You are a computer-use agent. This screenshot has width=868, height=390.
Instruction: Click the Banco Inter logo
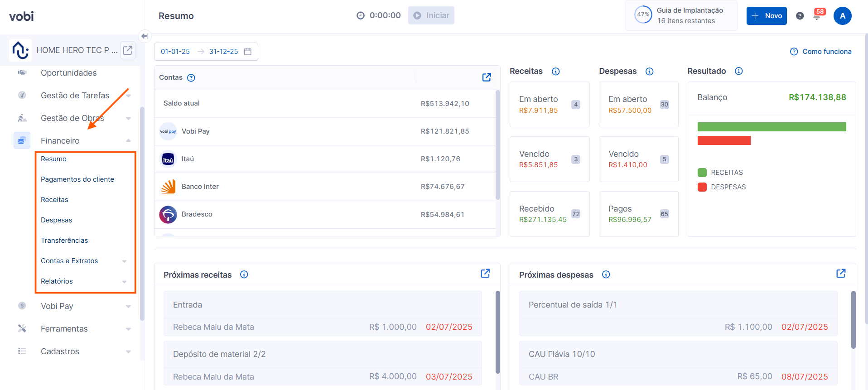click(168, 187)
